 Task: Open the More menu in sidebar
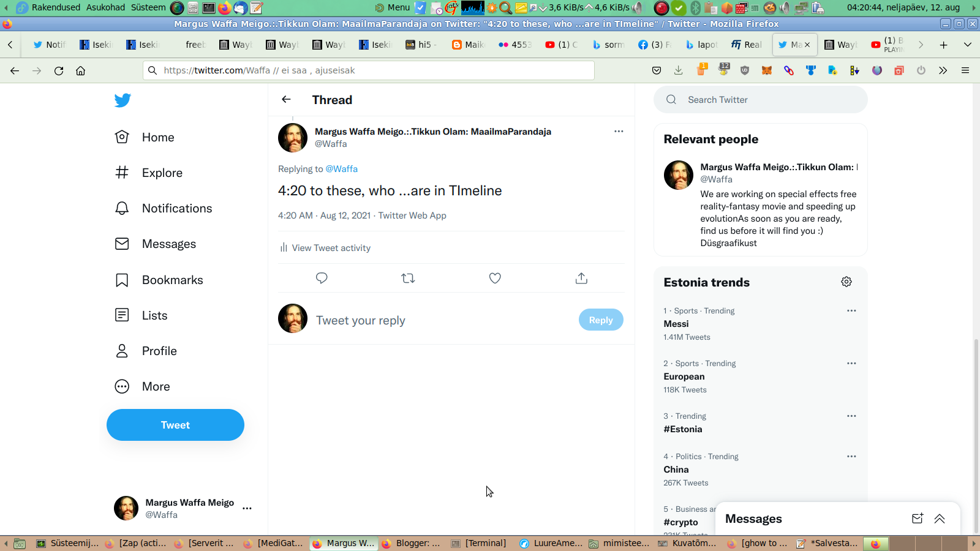[142, 386]
